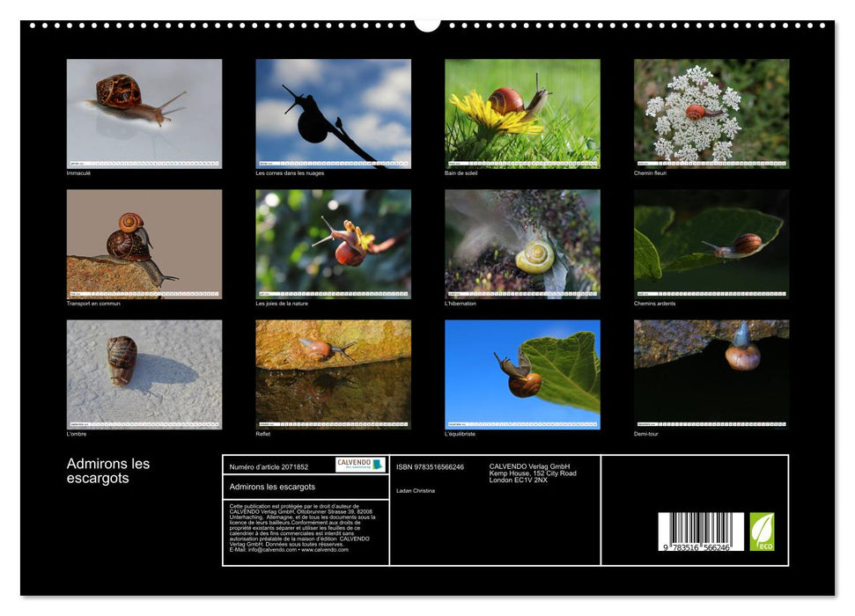Open the 'Chemins ardents' leaf snail photo
The height and width of the screenshot is (616, 855).
tap(711, 244)
